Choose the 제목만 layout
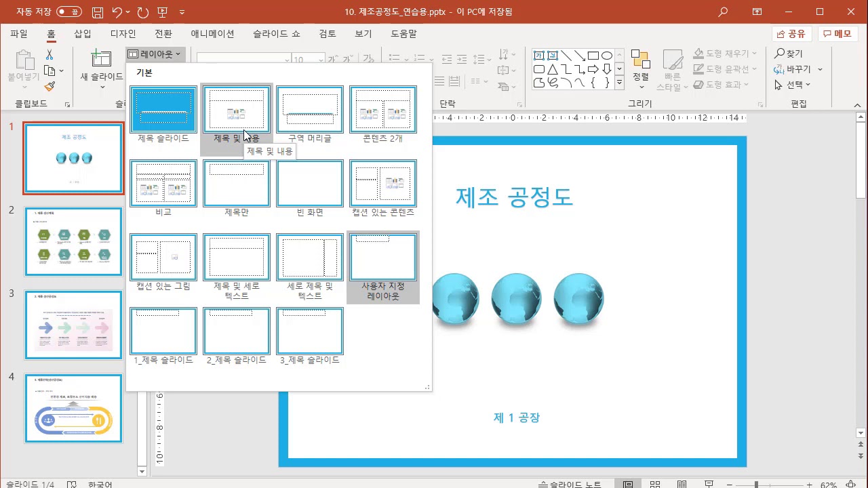 pos(237,183)
